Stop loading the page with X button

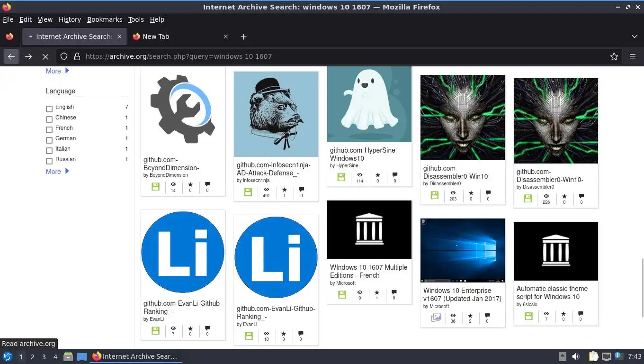point(45,56)
